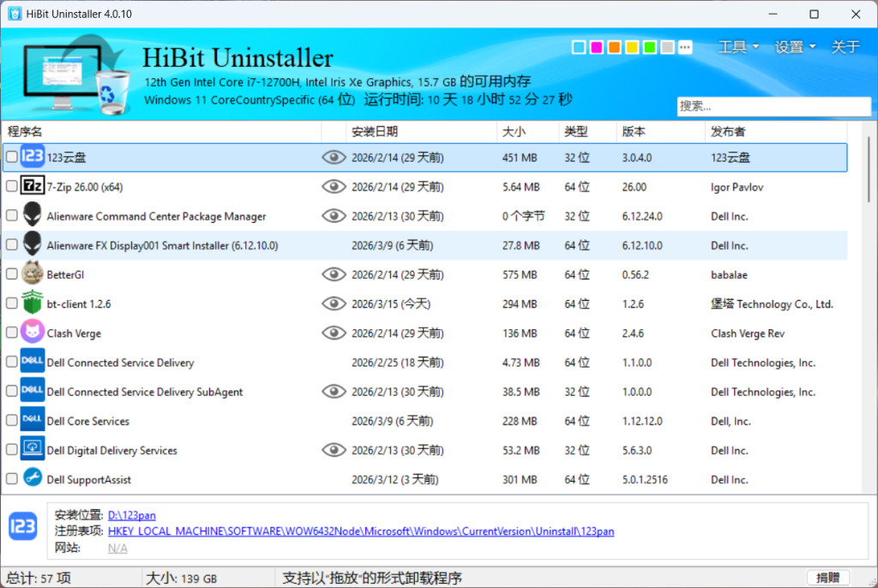Open the 关于 menu item
This screenshot has width=878, height=588.
click(x=845, y=47)
